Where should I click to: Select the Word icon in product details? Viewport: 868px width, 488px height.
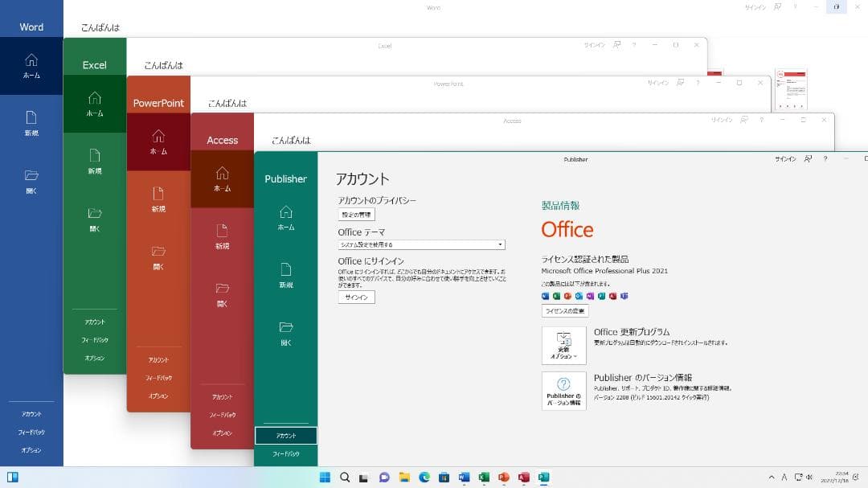click(x=547, y=296)
